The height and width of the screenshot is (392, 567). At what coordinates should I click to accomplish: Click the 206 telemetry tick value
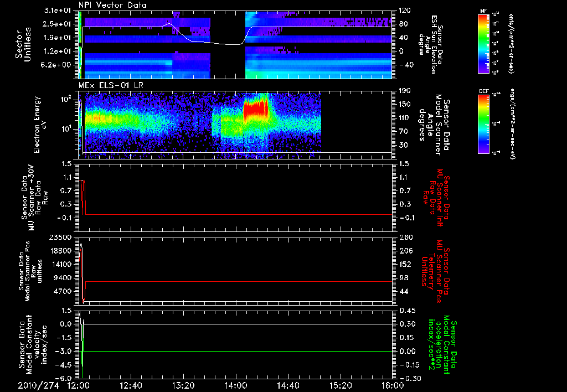405,251
